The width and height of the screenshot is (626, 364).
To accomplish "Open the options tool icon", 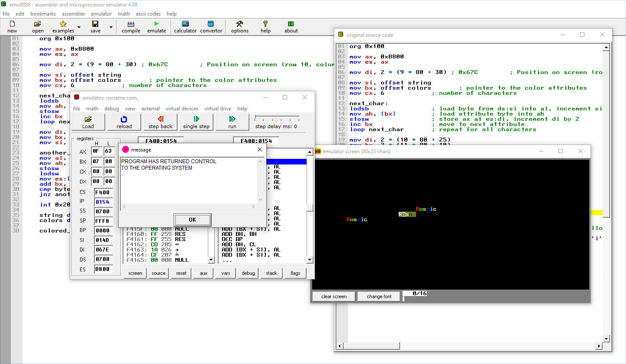I will 239,26.
